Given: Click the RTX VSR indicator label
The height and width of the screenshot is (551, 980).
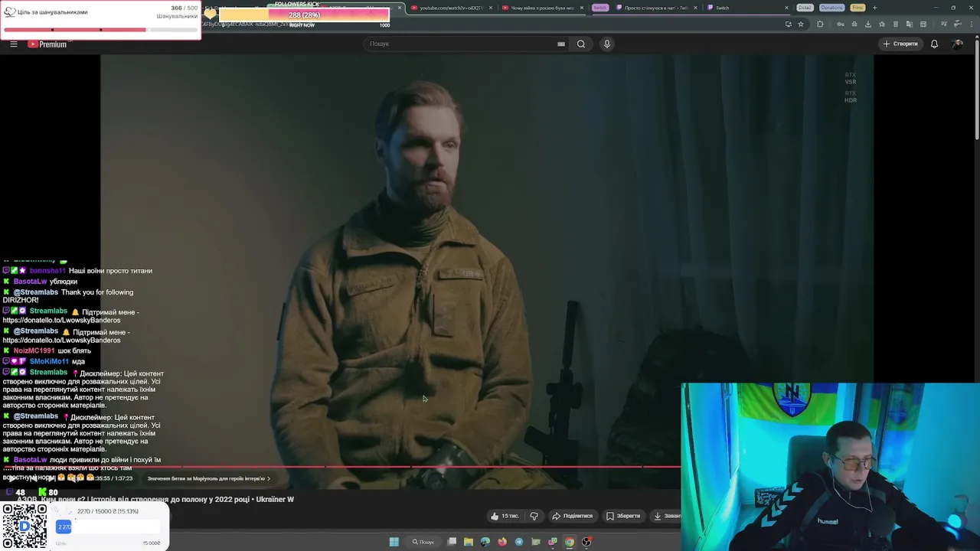Looking at the screenshot, I should 850,78.
